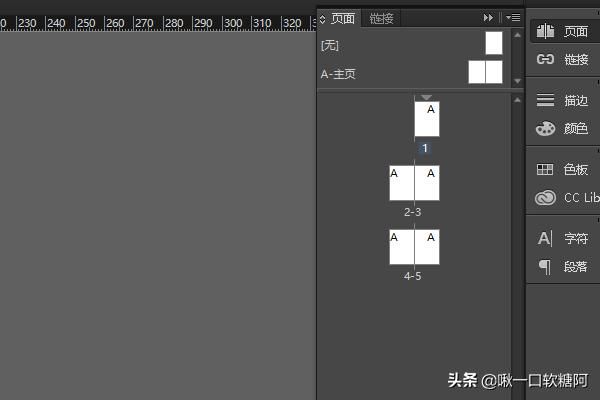Select the [无] master row
The image size is (600, 400).
pyautogui.click(x=414, y=44)
